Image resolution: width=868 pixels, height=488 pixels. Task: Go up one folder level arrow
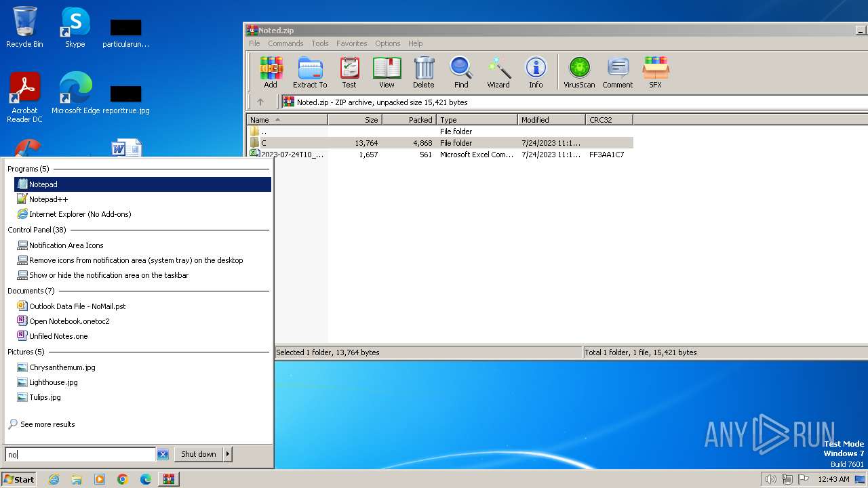(x=260, y=102)
